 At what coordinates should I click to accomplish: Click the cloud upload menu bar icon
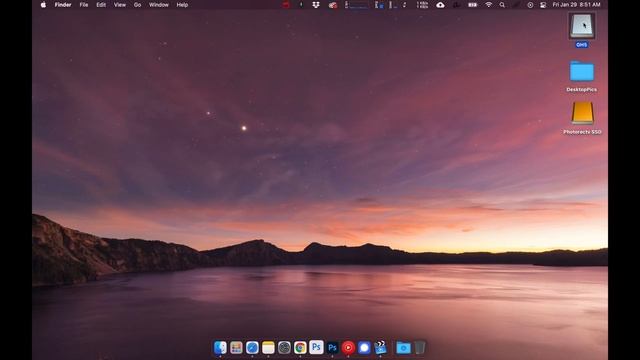(x=440, y=5)
